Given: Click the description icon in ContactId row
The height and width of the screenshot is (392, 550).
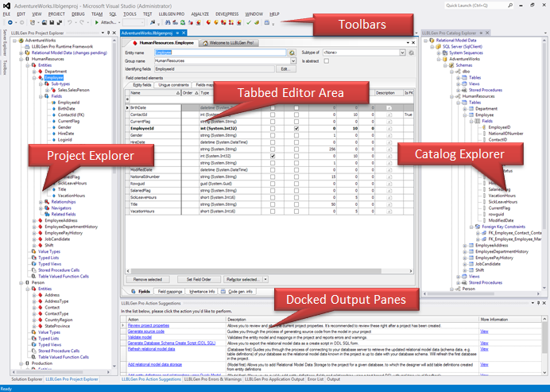Looking at the screenshot, I should click(389, 114).
